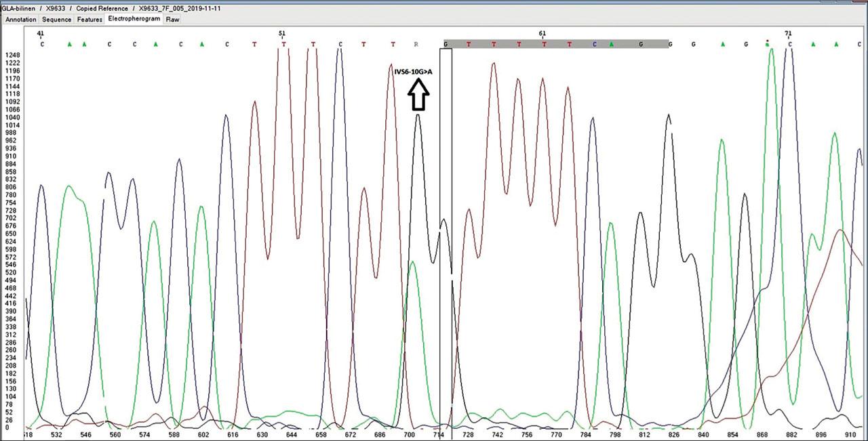Click the green A in highlighted region
This screenshot has height=441, width=868.
click(x=611, y=45)
